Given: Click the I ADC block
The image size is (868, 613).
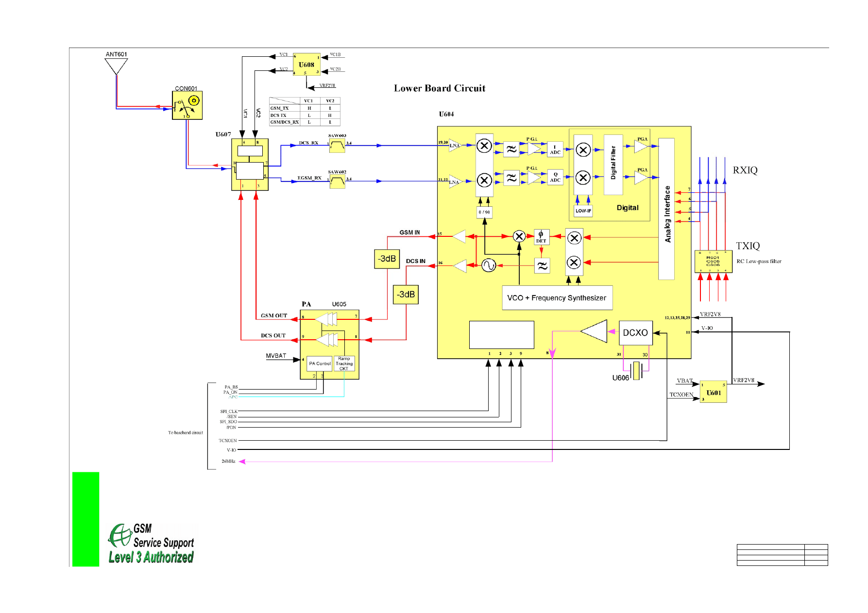Looking at the screenshot, I should (x=555, y=149).
